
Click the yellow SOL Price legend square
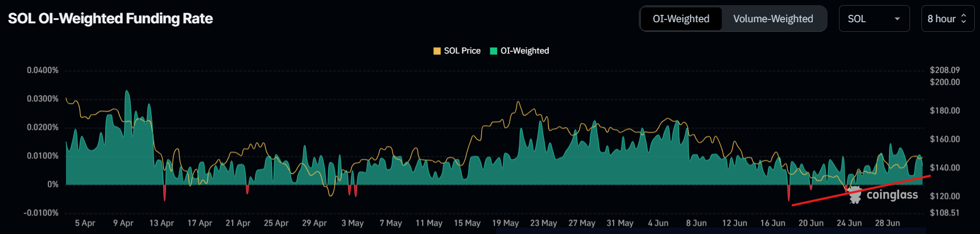(x=437, y=51)
